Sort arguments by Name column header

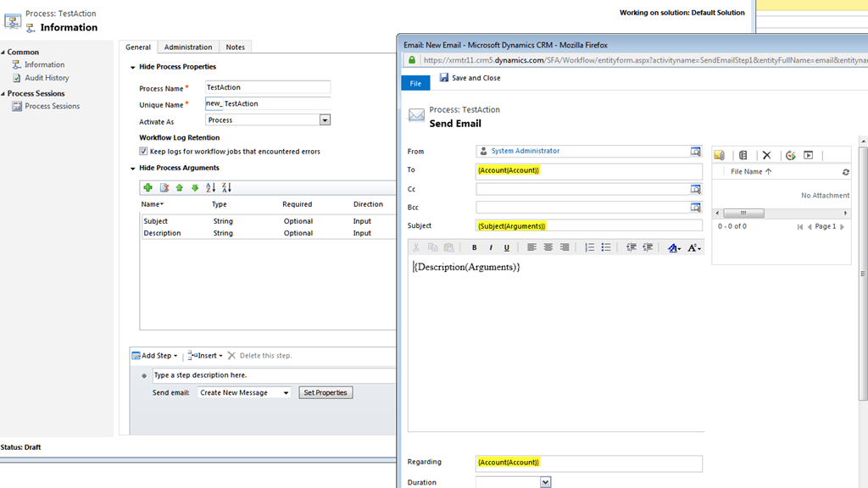(153, 204)
